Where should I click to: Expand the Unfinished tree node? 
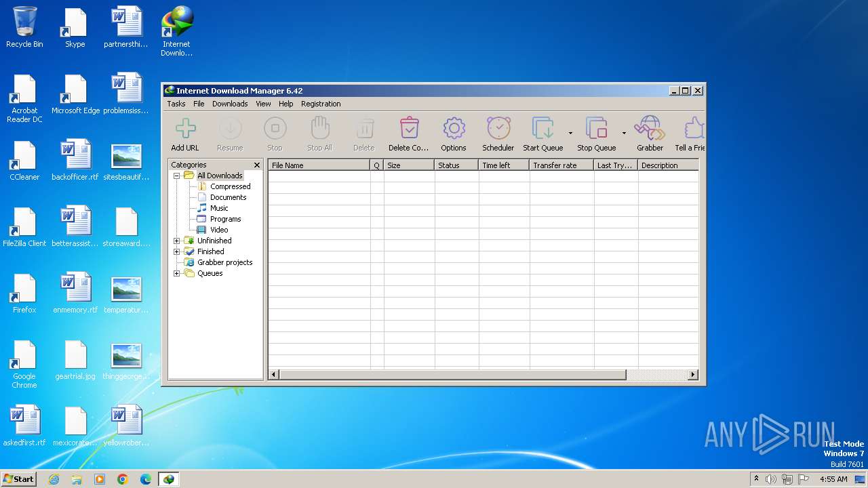(177, 241)
